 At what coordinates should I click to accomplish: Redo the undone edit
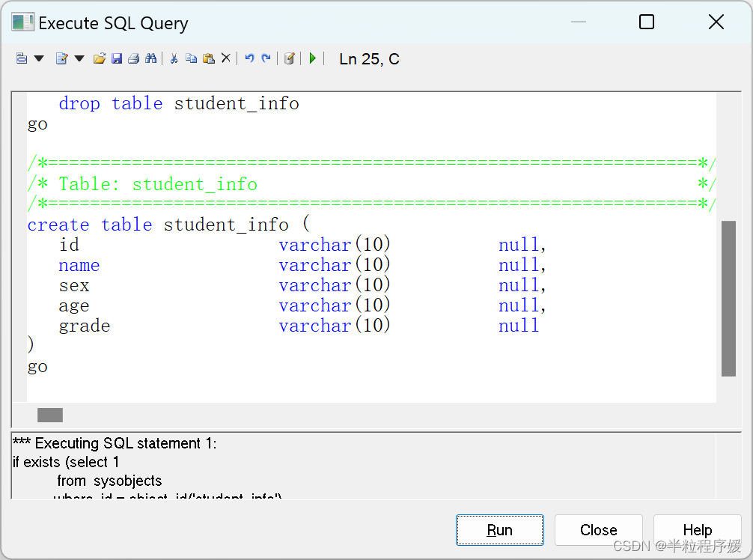(x=266, y=58)
